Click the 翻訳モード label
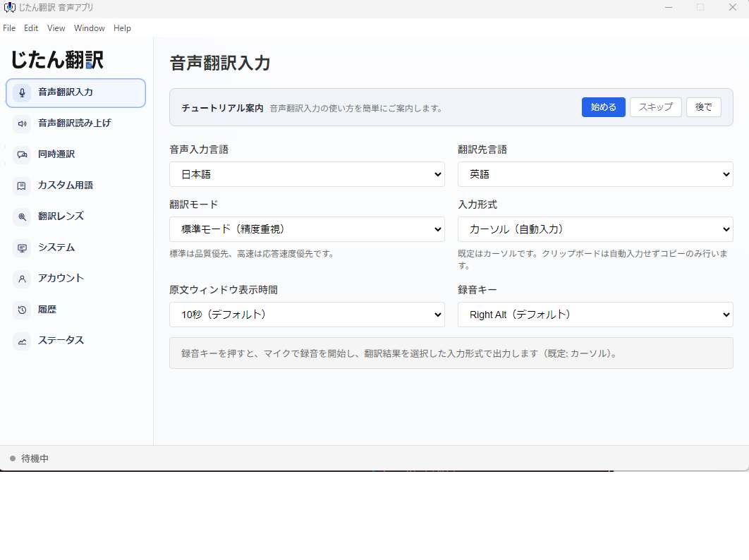Viewport: 749px width, 560px height. tap(194, 205)
